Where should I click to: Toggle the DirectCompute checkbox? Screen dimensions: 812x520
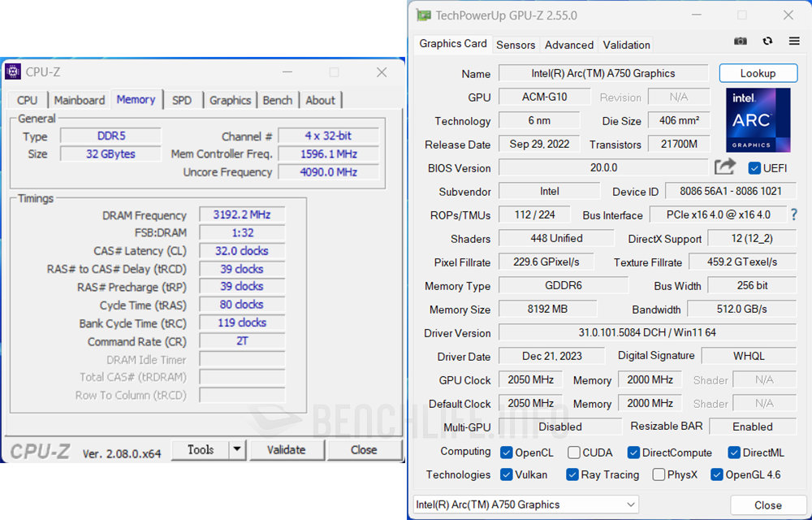coord(633,453)
